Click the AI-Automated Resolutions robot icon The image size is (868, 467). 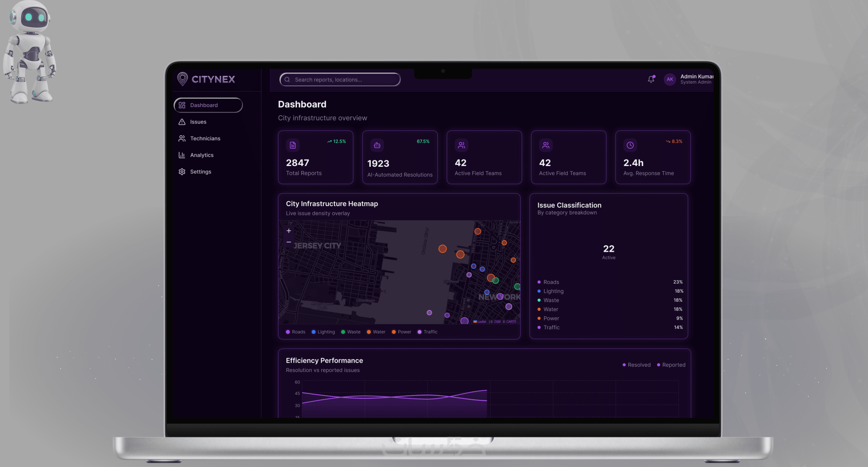tap(377, 145)
